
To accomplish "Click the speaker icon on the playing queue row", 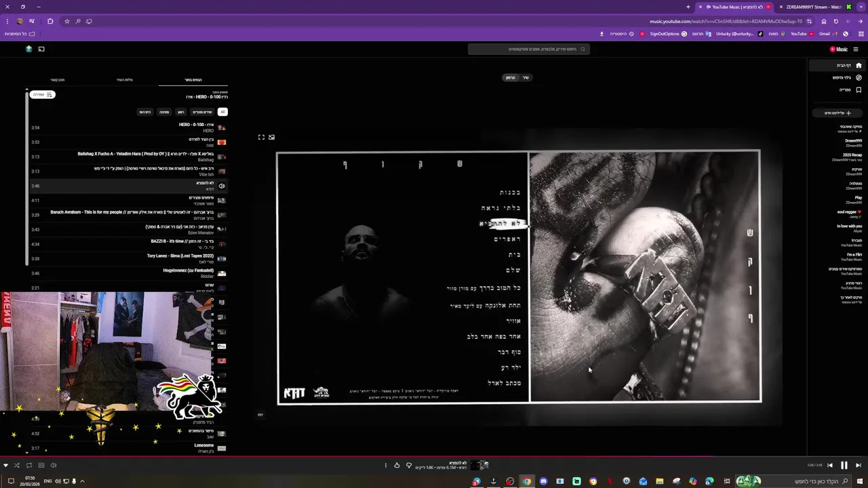I will pos(222,186).
